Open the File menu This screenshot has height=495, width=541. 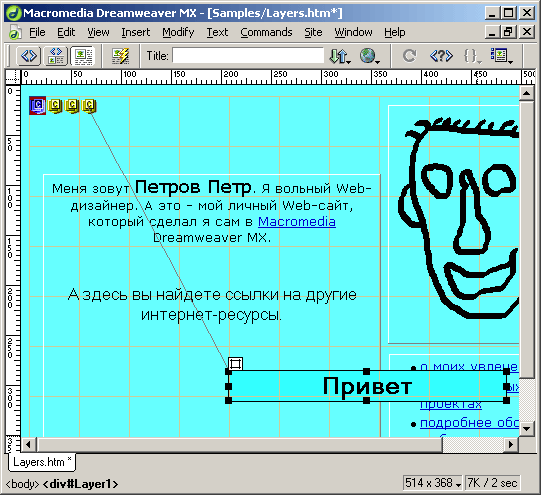click(37, 32)
